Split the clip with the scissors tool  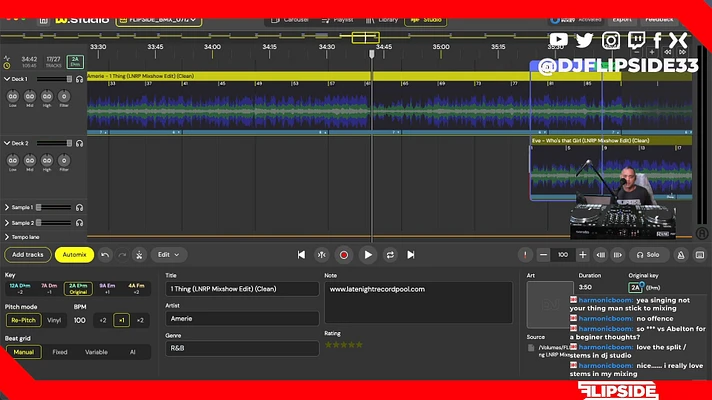(x=139, y=255)
